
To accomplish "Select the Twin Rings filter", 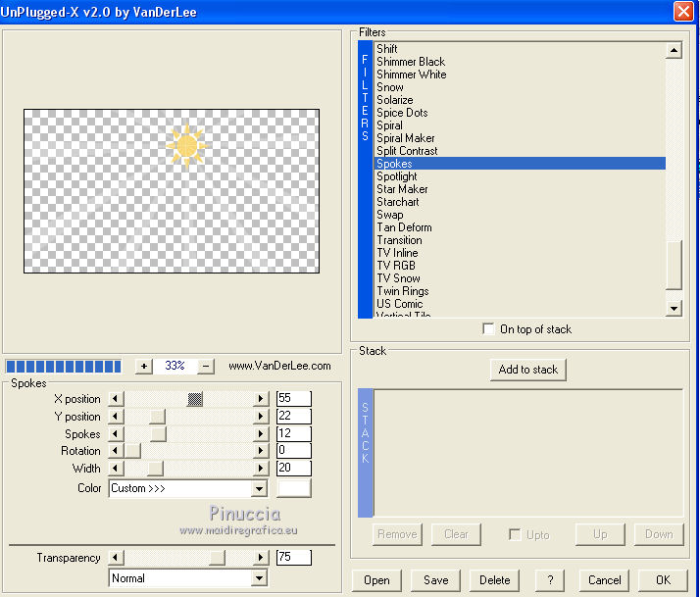I will click(402, 291).
